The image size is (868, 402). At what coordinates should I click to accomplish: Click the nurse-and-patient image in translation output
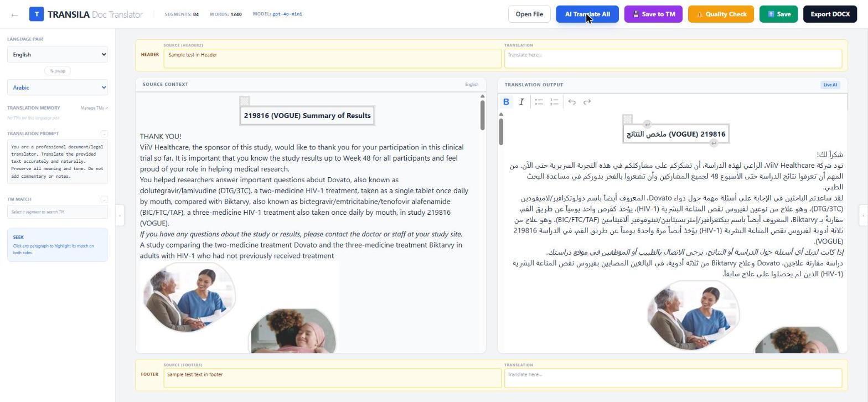click(693, 315)
